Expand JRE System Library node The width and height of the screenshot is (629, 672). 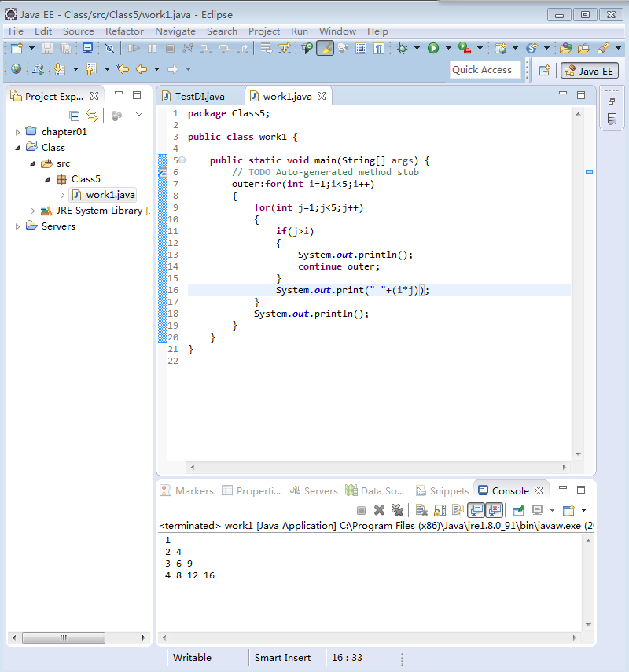pos(33,211)
